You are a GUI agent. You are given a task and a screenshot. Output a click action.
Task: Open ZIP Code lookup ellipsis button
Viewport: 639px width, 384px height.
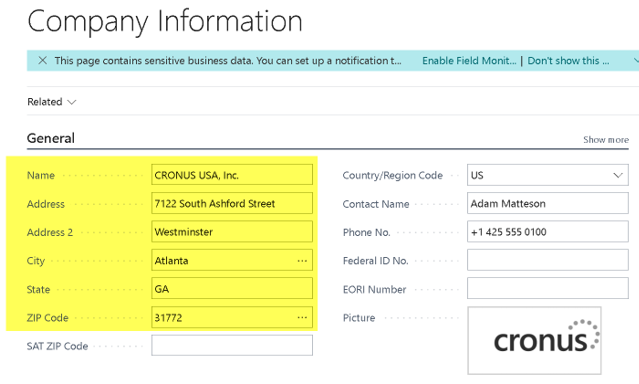pyautogui.click(x=302, y=318)
